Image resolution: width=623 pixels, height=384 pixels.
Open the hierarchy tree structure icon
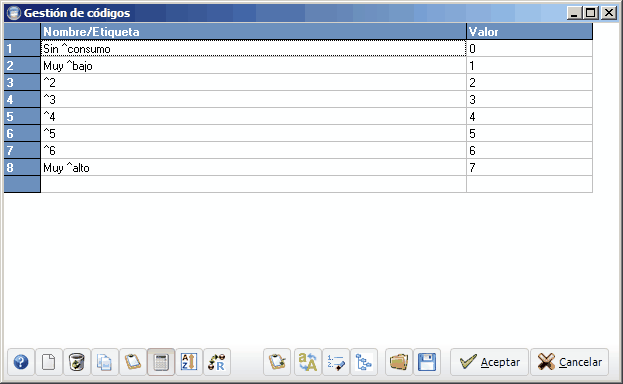pyautogui.click(x=364, y=362)
